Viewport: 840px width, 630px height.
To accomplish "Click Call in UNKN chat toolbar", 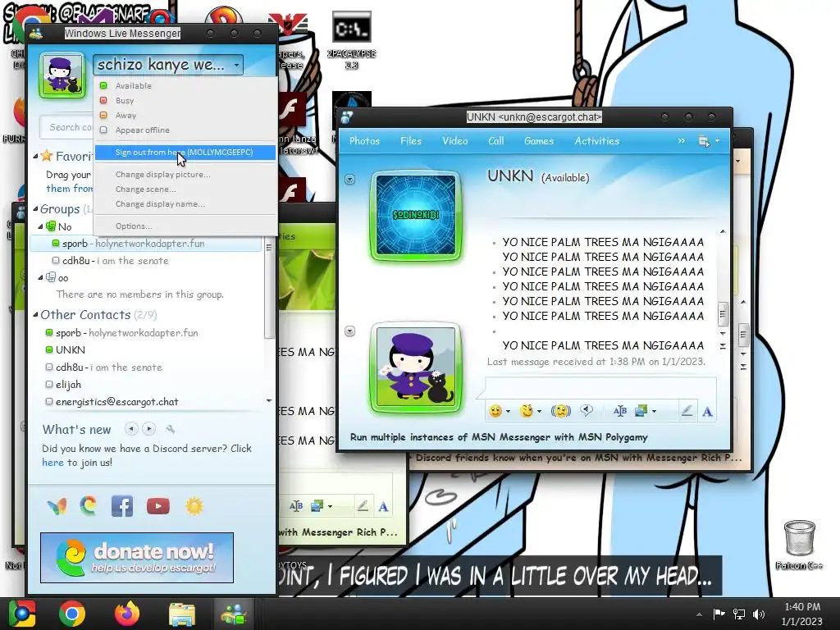I will click(x=496, y=141).
